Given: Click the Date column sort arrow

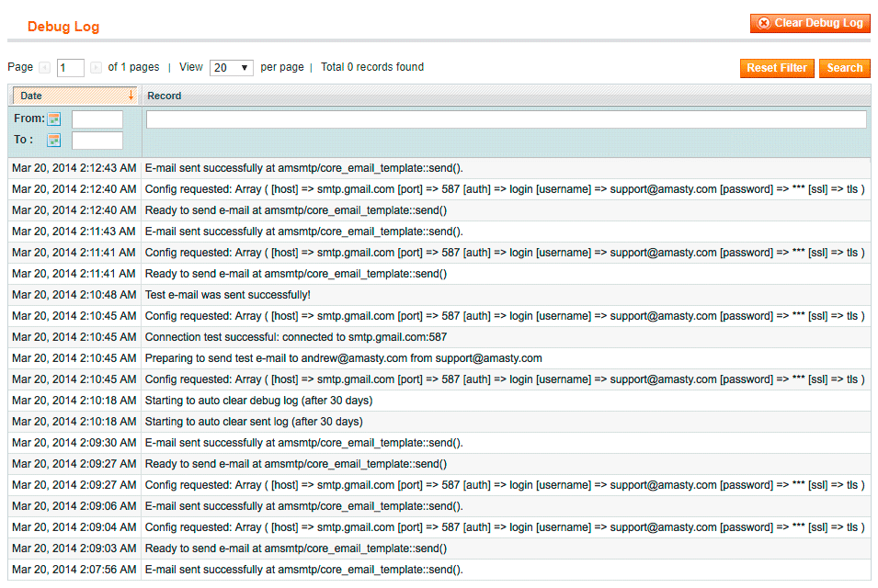Looking at the screenshot, I should tap(131, 96).
